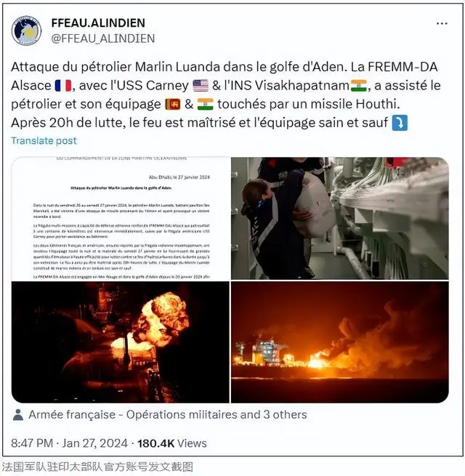The height and width of the screenshot is (476, 465).
Task: Open the three-dot more options menu
Action: (x=442, y=23)
